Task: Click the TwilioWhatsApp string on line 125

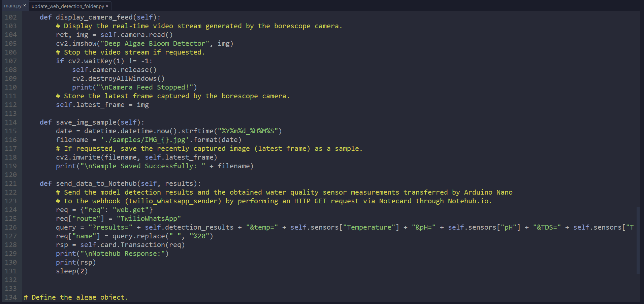Action: [148, 218]
